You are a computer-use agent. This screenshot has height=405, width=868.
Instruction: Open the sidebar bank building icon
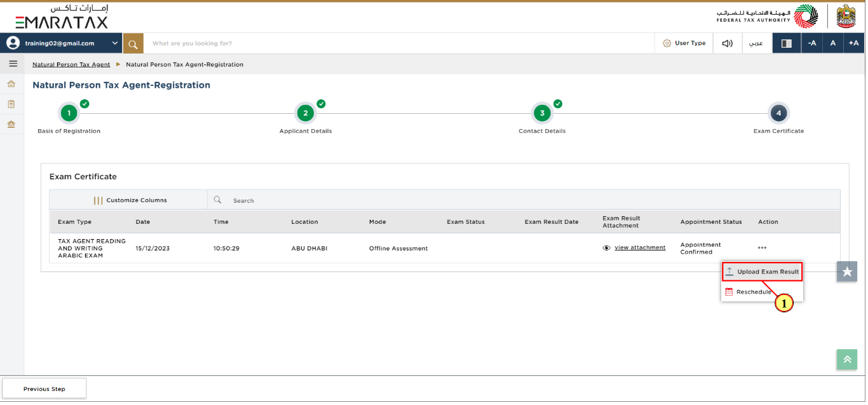[x=11, y=124]
